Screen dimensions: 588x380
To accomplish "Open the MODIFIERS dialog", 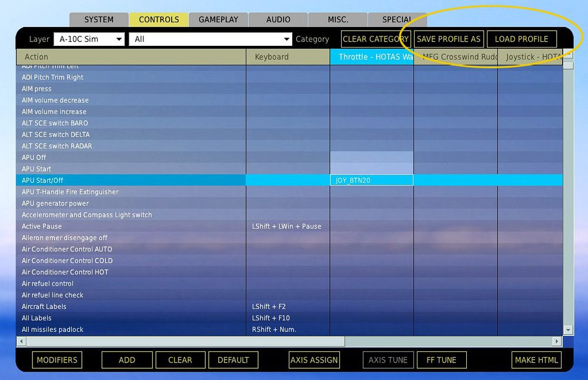I will [57, 360].
